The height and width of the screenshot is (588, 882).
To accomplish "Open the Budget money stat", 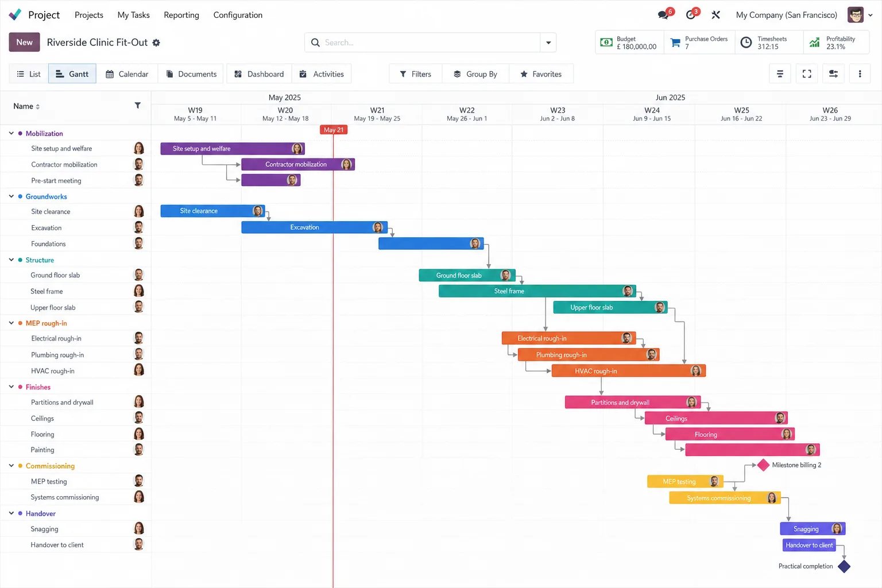I will click(x=630, y=42).
